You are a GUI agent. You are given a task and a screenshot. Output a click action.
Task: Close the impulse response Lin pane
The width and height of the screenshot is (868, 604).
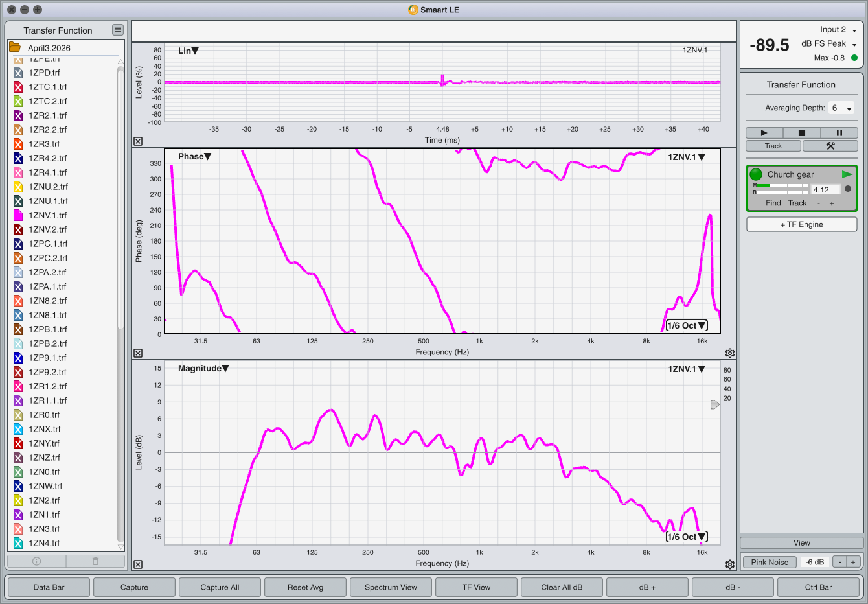(x=138, y=141)
